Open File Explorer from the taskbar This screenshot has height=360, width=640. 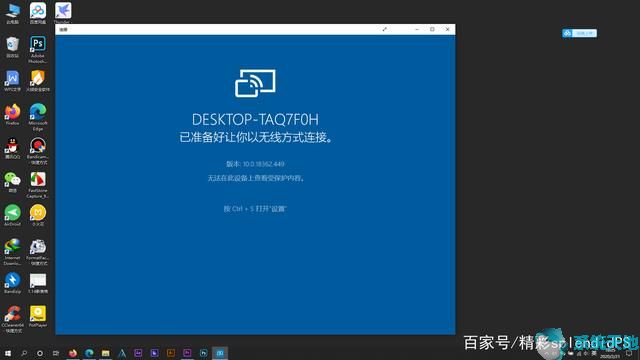point(105,353)
